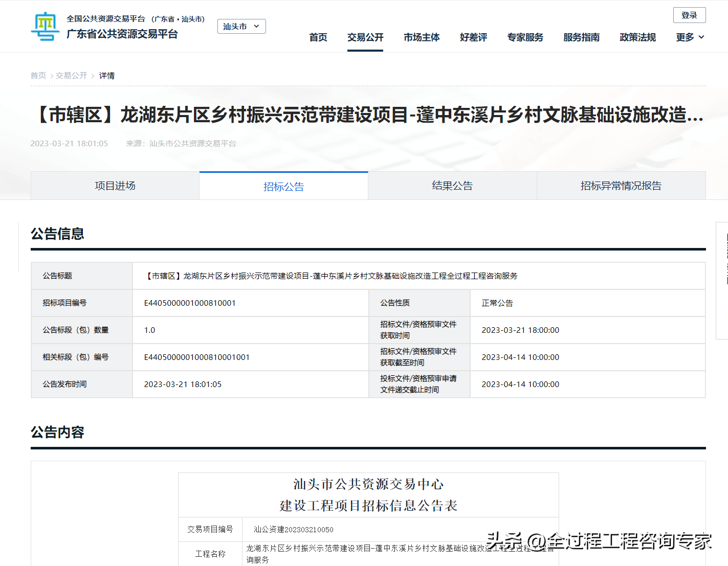
Task: Open the 汕头市 city dropdown
Action: 241,27
